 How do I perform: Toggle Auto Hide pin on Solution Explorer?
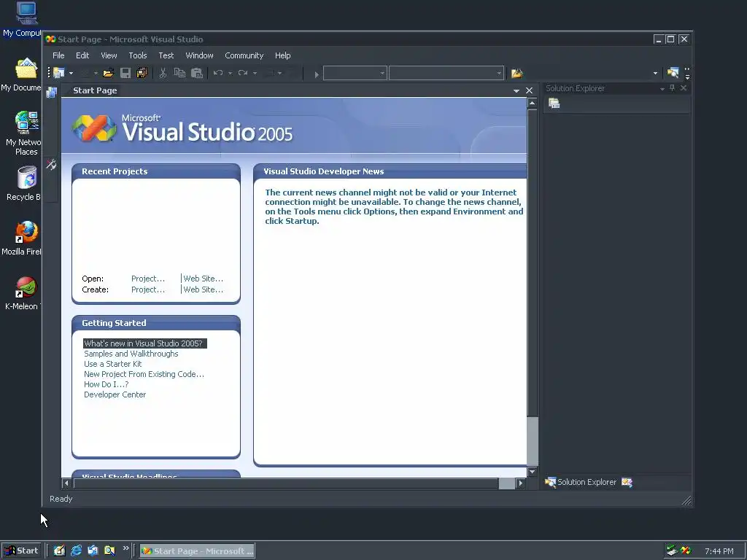pyautogui.click(x=672, y=88)
